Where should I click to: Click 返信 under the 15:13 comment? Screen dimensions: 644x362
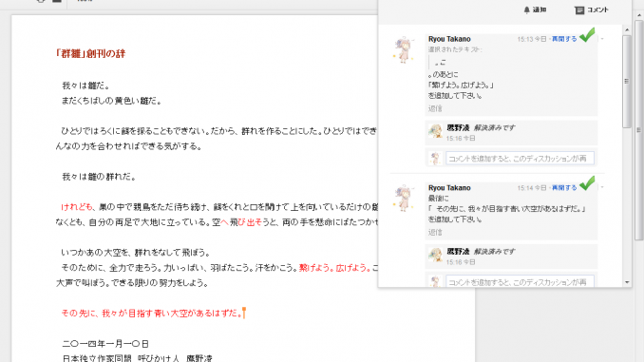pos(435,108)
